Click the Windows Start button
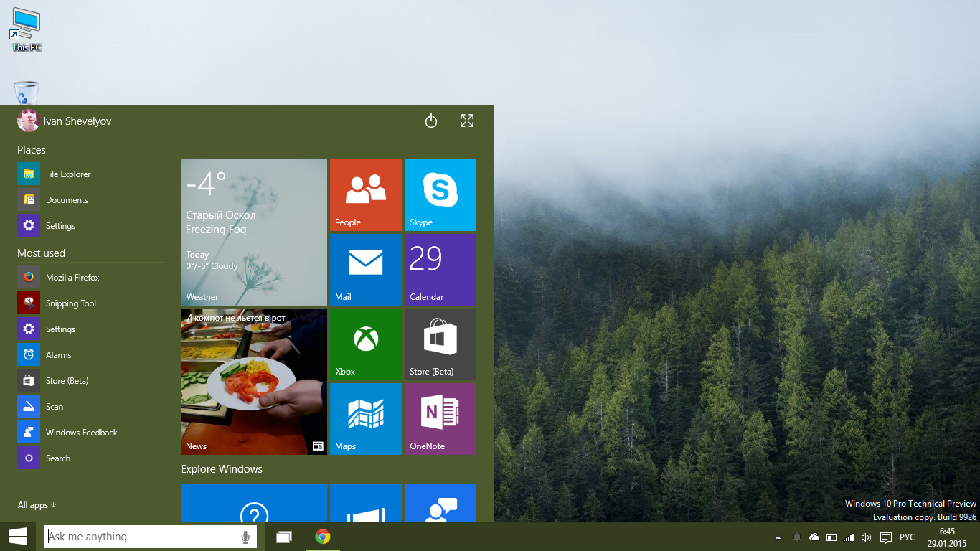The image size is (980, 551). [x=18, y=537]
